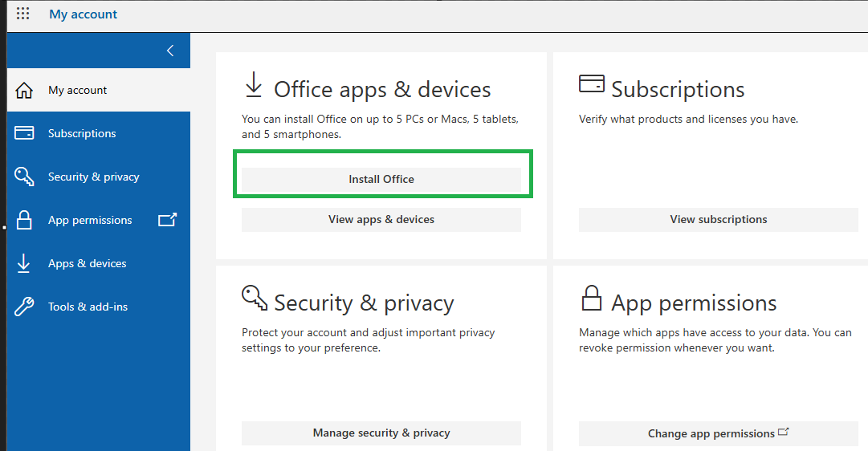The height and width of the screenshot is (451, 868).
Task: Click 'Verify what products and licenses you have'
Action: pyautogui.click(x=689, y=119)
